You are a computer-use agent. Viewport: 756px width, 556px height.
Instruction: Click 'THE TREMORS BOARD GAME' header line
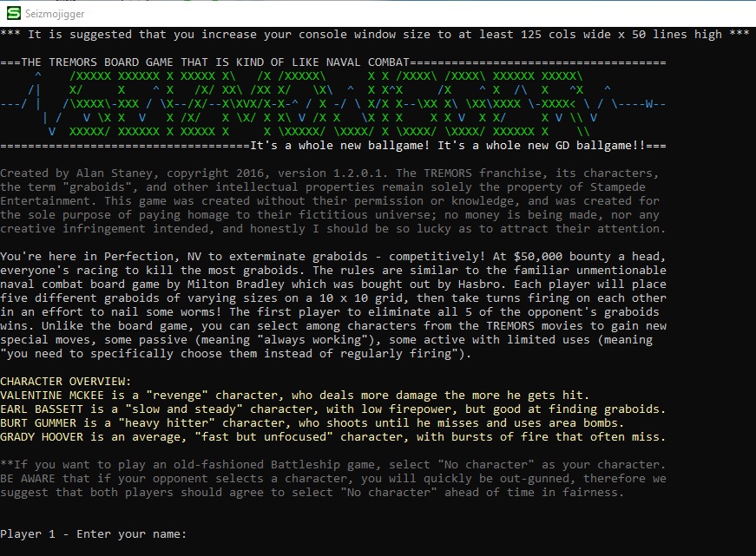(x=332, y=62)
